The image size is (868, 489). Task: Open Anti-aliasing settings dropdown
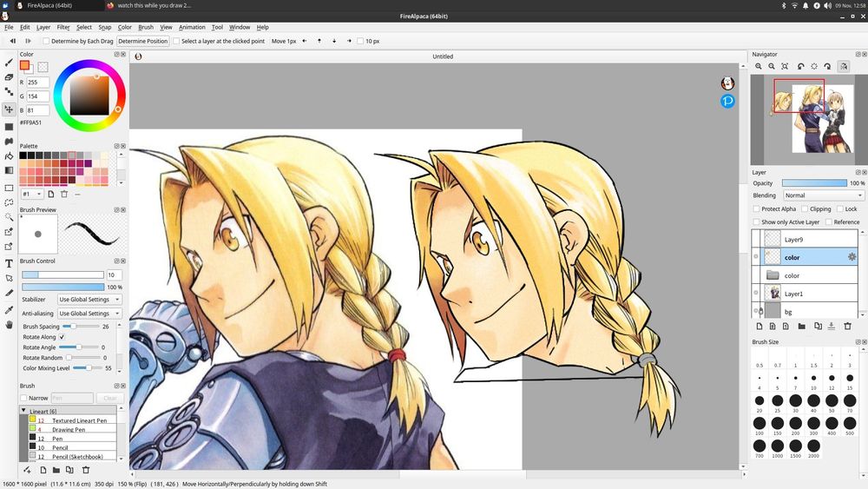pyautogui.click(x=89, y=314)
